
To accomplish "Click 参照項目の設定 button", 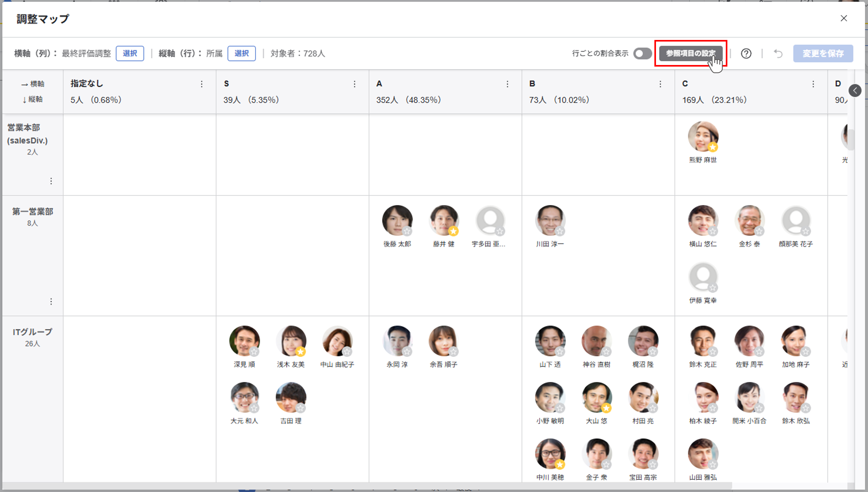I will point(691,53).
